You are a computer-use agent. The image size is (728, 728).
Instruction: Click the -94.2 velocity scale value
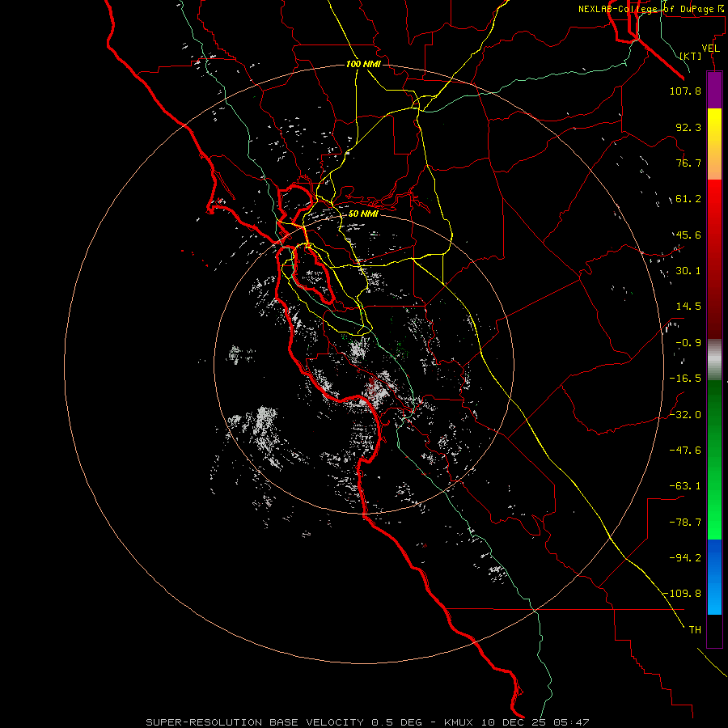685,557
